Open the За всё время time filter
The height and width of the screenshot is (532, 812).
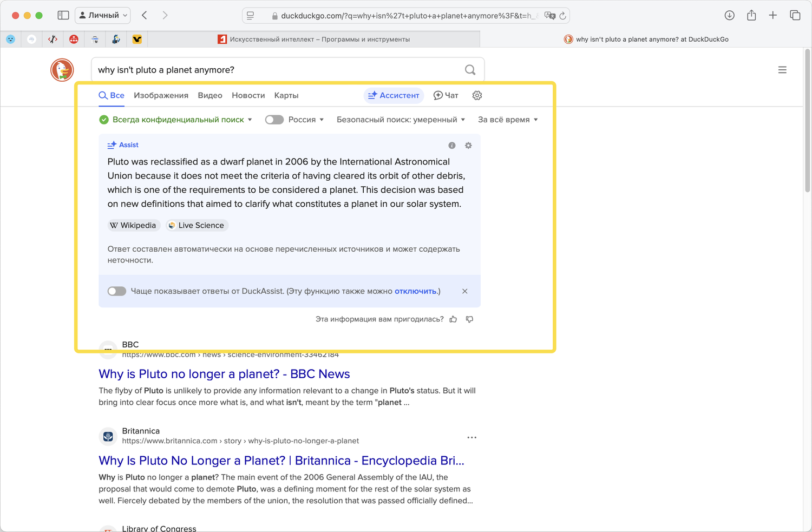508,120
